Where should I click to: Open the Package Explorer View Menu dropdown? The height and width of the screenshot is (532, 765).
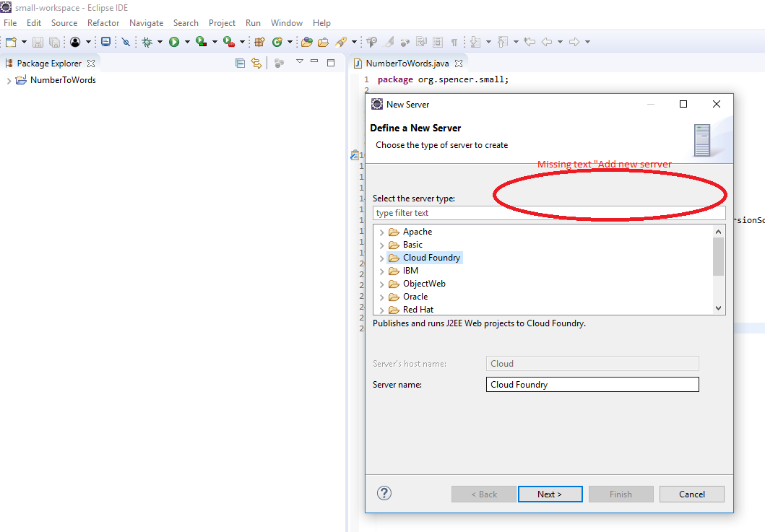(299, 62)
